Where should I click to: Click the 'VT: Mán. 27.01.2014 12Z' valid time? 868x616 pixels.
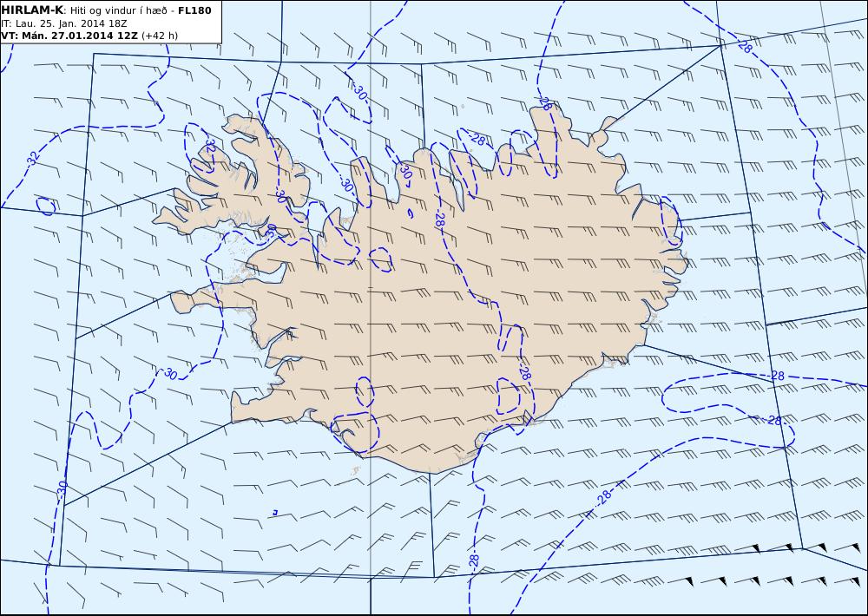point(69,36)
